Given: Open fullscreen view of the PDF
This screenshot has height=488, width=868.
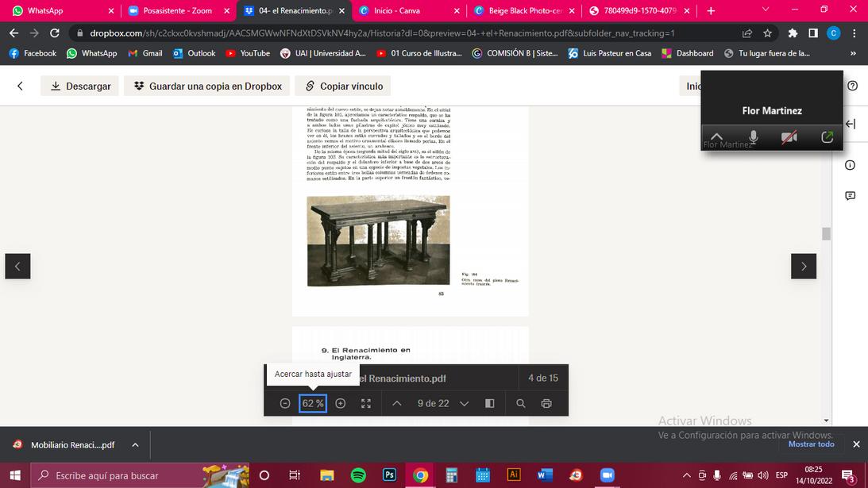Looking at the screenshot, I should pyautogui.click(x=366, y=403).
